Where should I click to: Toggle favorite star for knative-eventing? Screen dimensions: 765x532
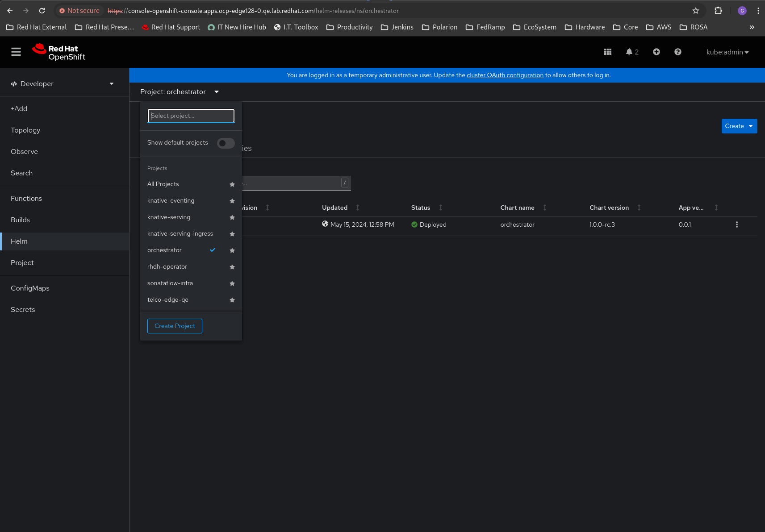pyautogui.click(x=232, y=201)
